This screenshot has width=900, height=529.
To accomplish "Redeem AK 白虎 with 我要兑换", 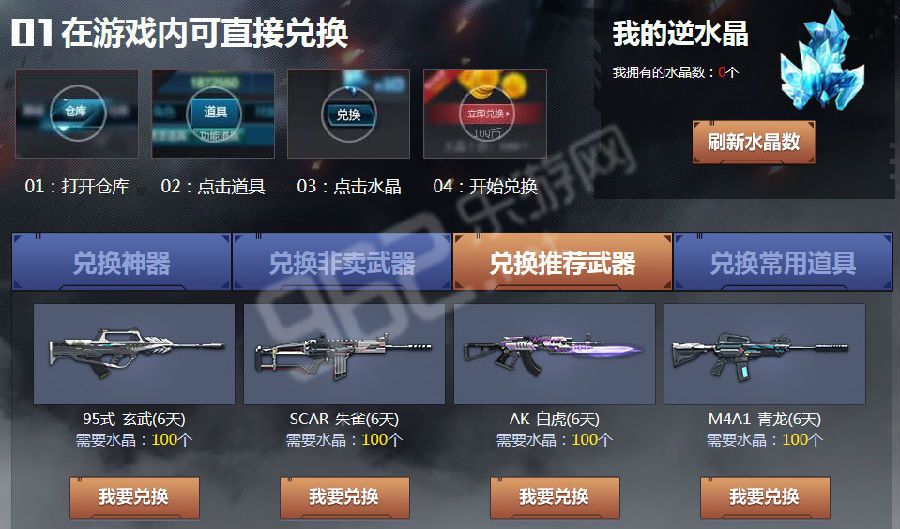I will click(554, 497).
